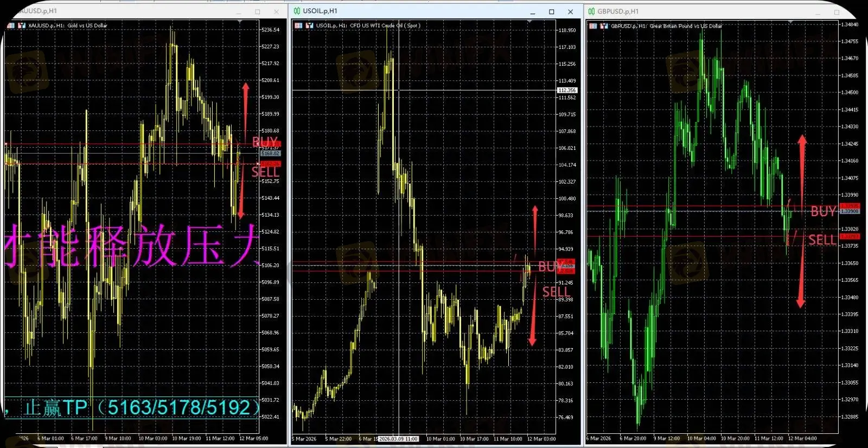Viewport: 868px width, 448px height.
Task: Click the chart symbol icon beside GBPUSD.p, H1 label
Action: (604, 26)
